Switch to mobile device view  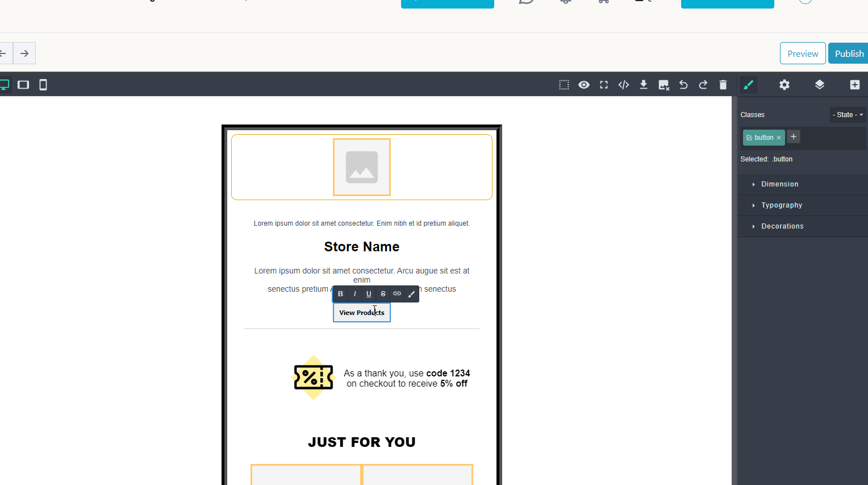pos(43,85)
